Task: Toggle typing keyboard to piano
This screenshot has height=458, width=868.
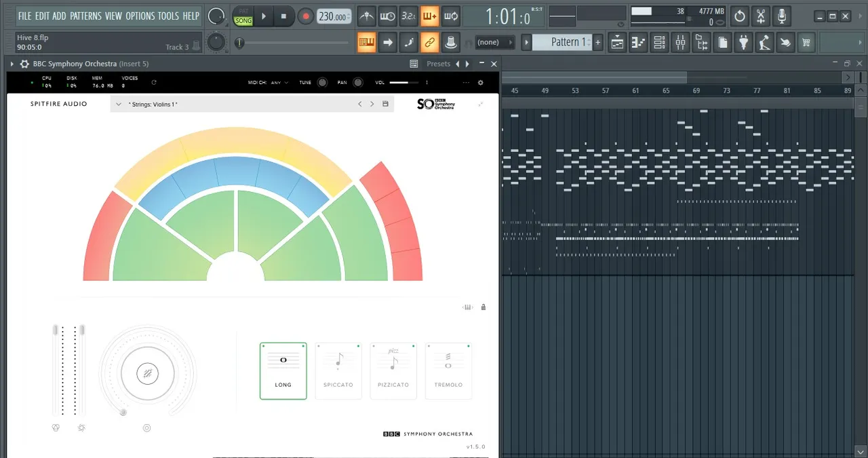Action: pos(367,42)
